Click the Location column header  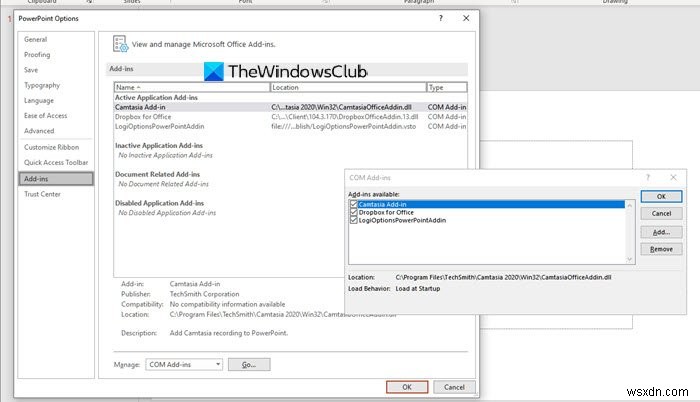pyautogui.click(x=348, y=88)
